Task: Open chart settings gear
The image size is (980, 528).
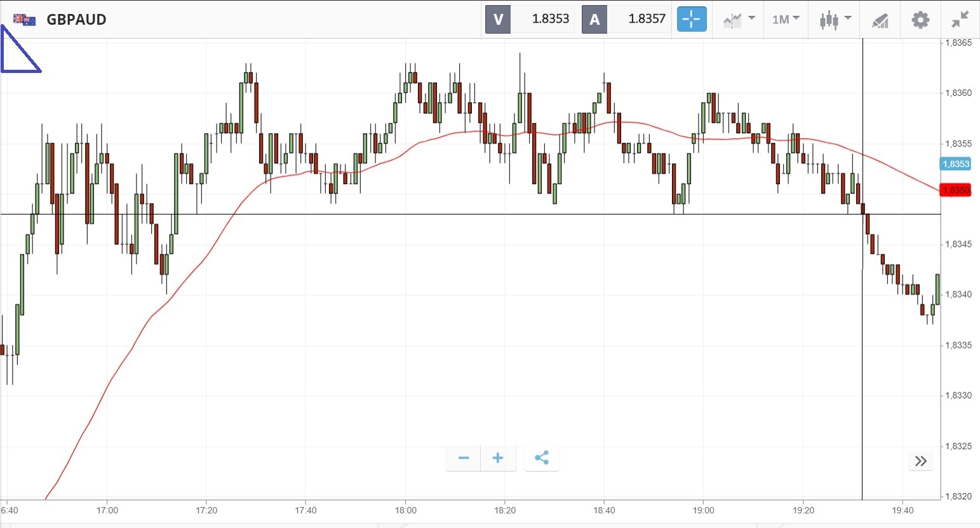Action: pyautogui.click(x=920, y=20)
